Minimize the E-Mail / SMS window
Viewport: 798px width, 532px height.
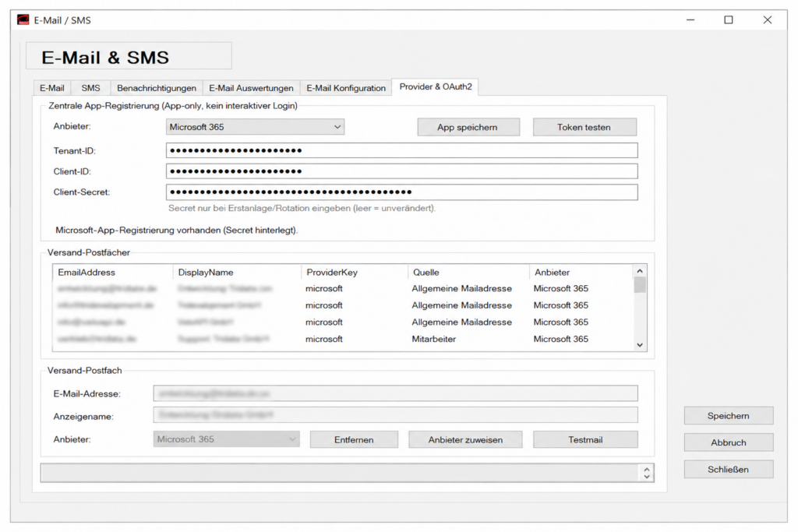[x=690, y=19]
